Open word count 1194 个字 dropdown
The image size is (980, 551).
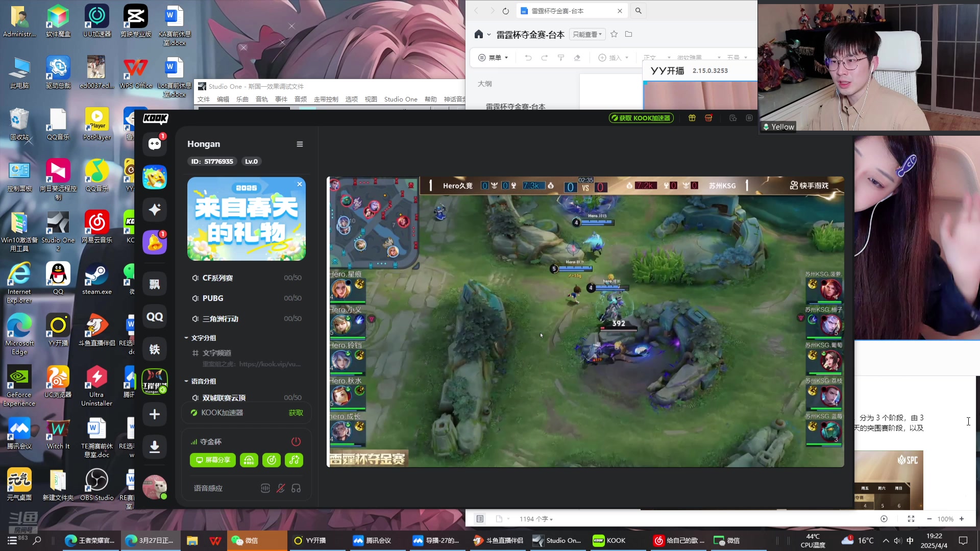[536, 519]
